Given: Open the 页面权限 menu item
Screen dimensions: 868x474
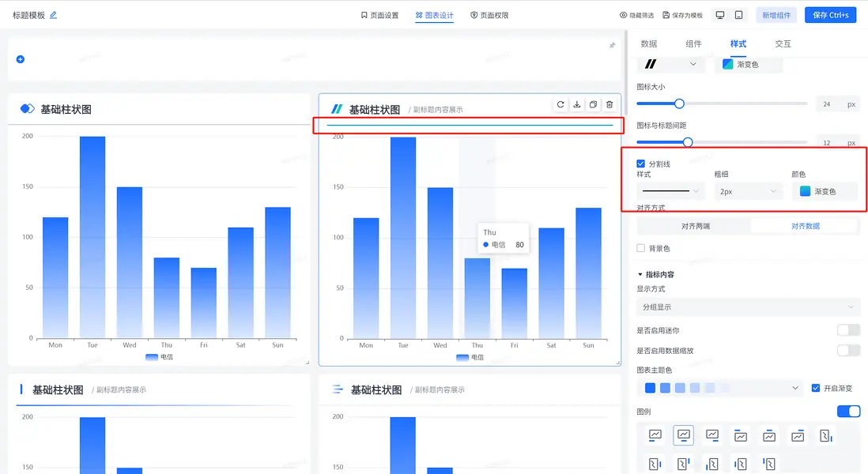Looking at the screenshot, I should click(x=492, y=14).
